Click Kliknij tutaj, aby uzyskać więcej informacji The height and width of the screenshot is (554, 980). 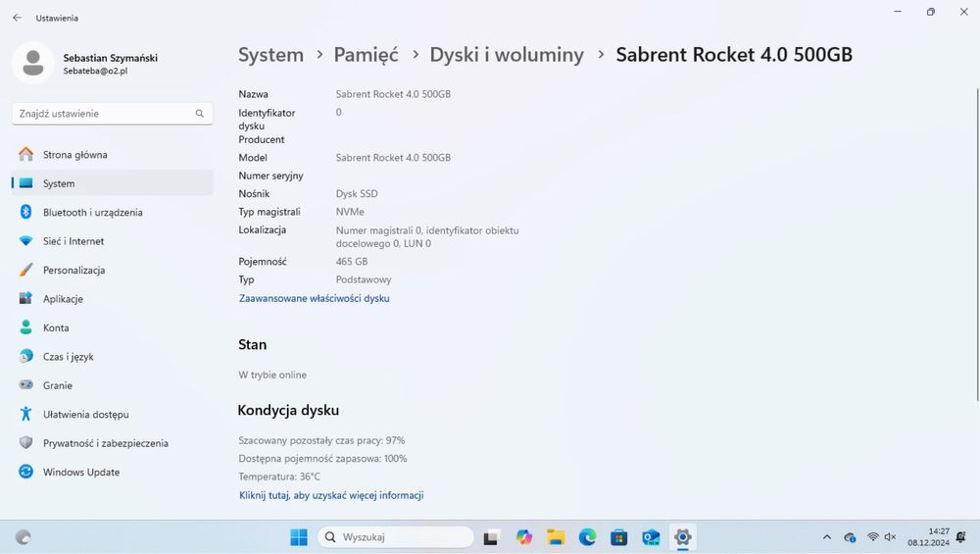(331, 495)
